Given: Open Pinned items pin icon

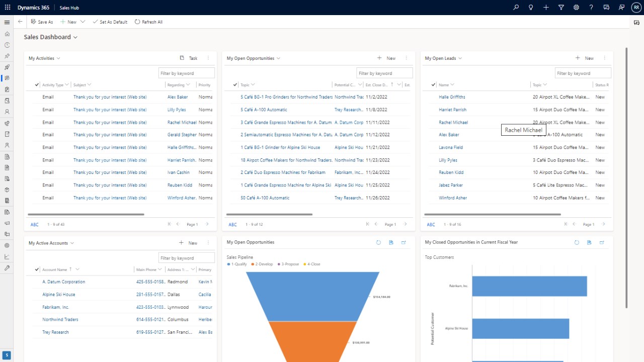Looking at the screenshot, I should 7,56.
